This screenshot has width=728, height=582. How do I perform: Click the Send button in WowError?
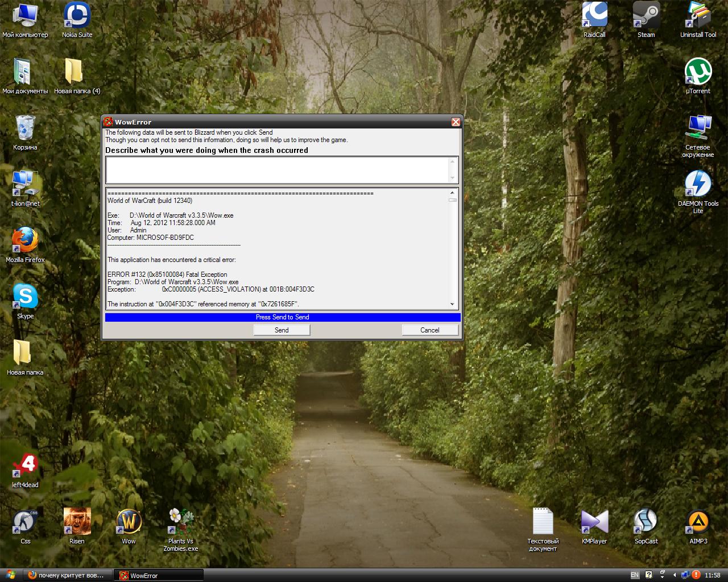(282, 330)
